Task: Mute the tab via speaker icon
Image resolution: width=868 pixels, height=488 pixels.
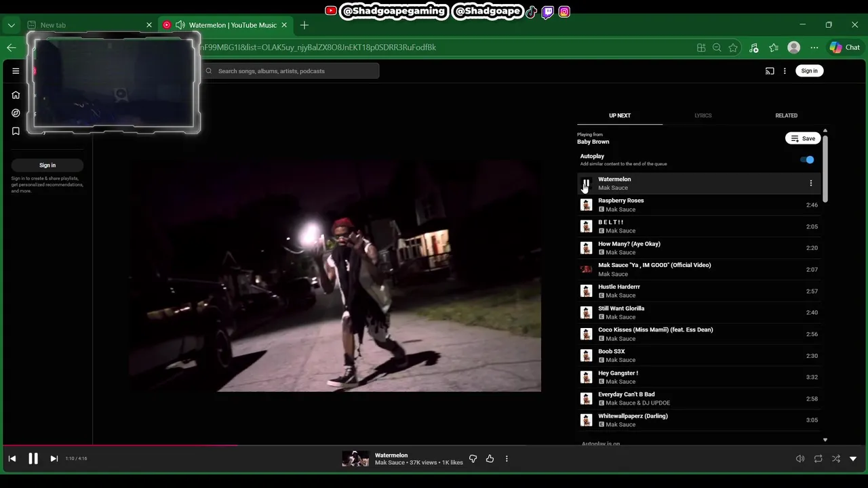Action: (180, 25)
